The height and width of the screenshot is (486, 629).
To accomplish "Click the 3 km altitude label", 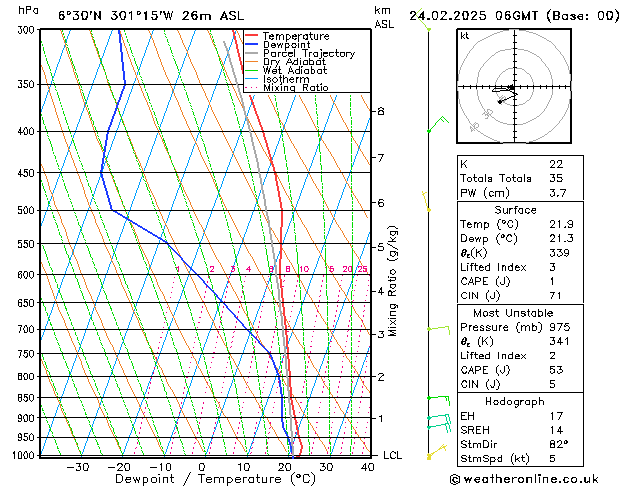I will coord(380,334).
